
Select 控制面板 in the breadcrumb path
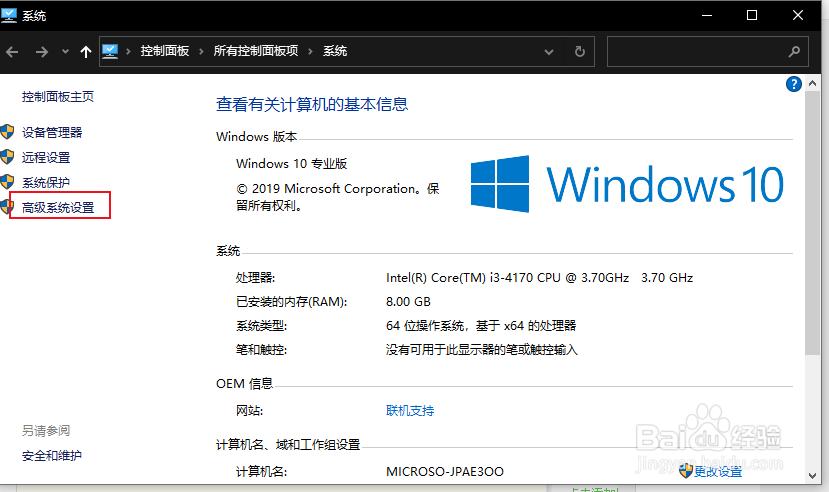point(164,51)
